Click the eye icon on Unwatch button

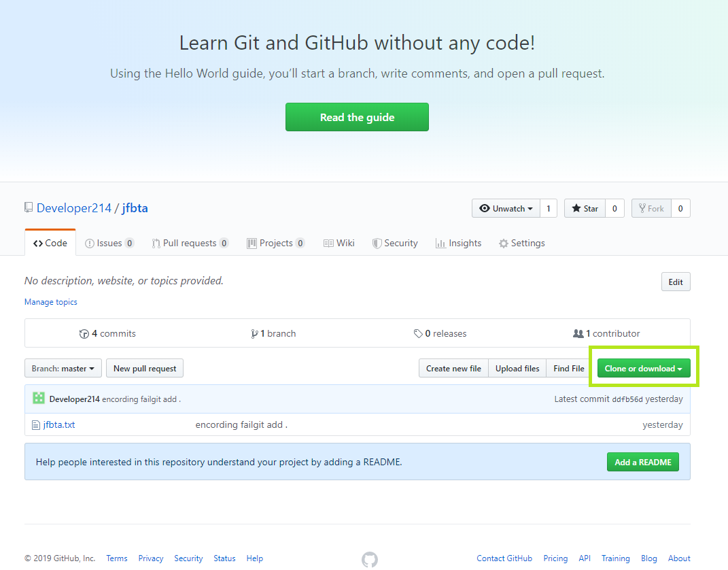[484, 208]
